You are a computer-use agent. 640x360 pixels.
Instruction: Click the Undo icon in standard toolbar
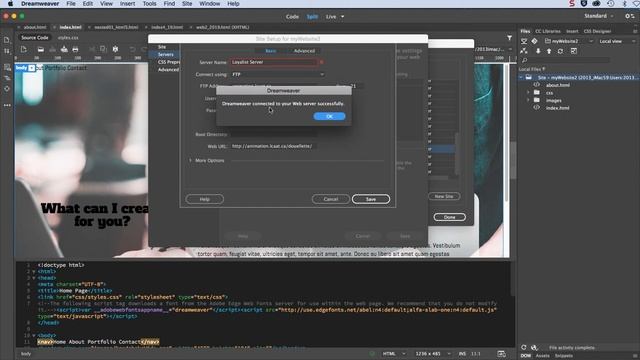pyautogui.click(x=132, y=49)
